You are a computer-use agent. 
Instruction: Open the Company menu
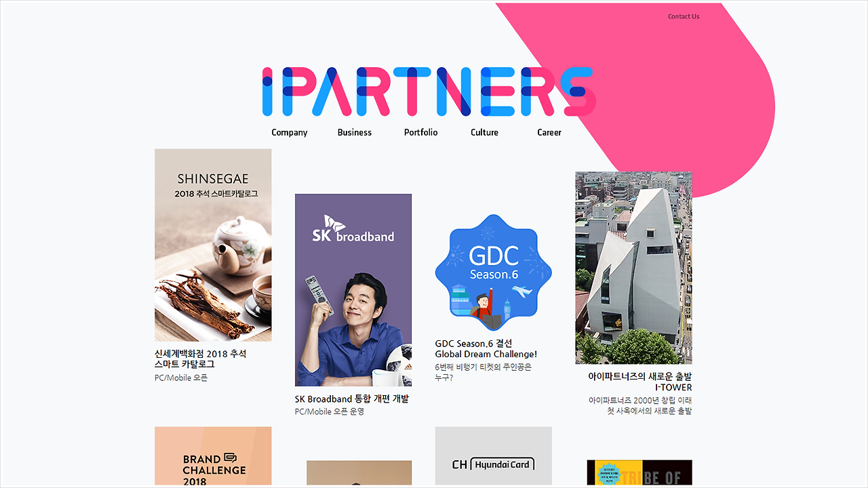point(290,132)
